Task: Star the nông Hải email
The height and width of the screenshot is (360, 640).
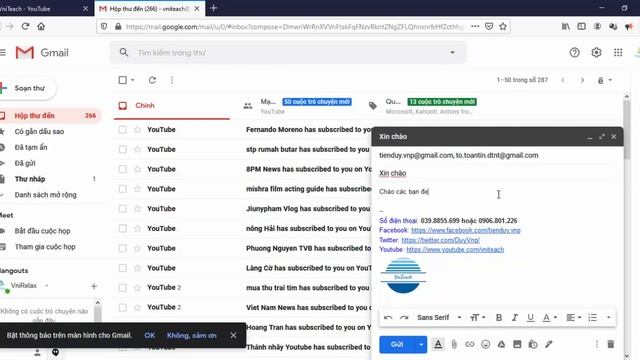Action: click(138, 229)
